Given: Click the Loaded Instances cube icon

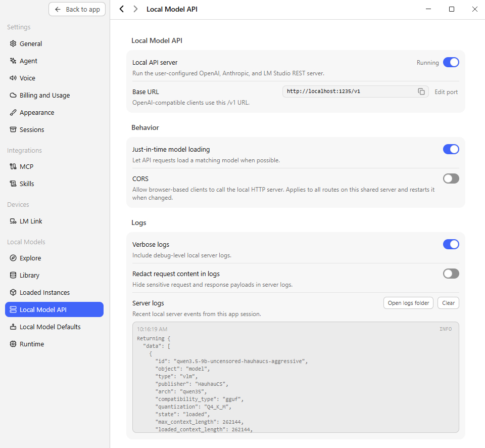Looking at the screenshot, I should [13, 292].
